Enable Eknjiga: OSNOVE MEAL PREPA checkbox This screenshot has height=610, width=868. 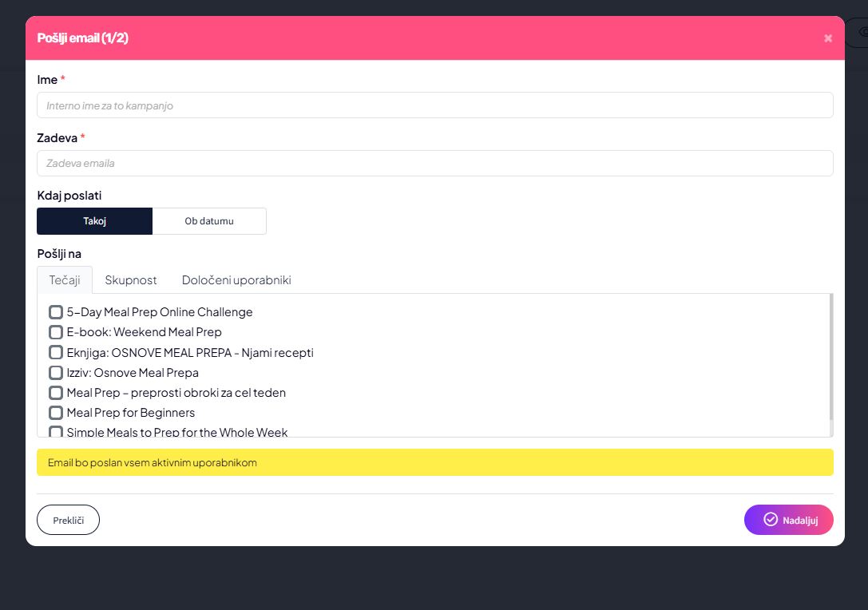click(56, 352)
